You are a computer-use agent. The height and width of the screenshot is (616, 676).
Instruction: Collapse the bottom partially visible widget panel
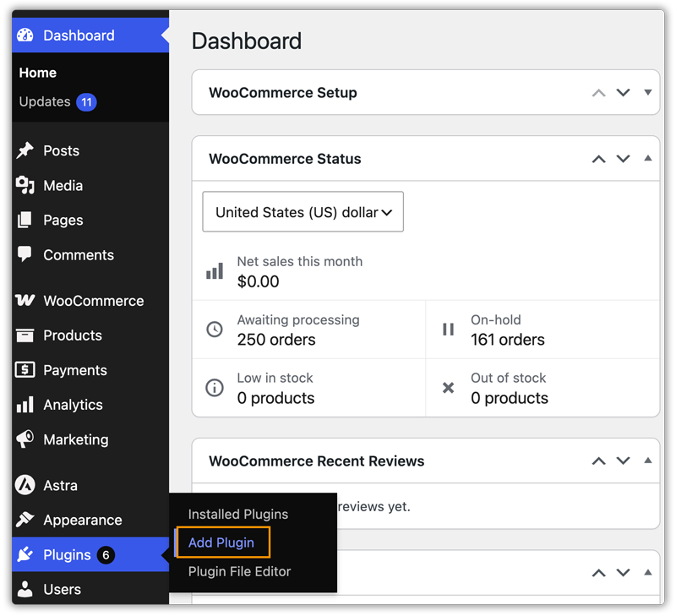click(648, 572)
